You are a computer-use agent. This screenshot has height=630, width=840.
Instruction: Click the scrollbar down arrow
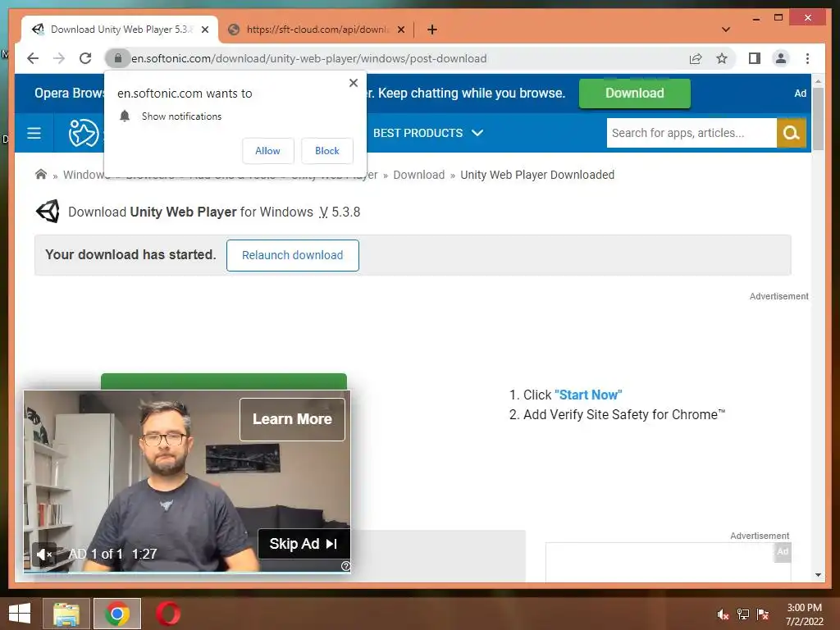(x=818, y=575)
